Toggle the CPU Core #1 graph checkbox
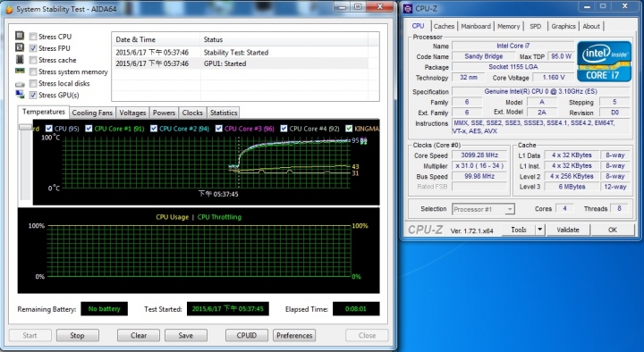This screenshot has width=644, height=352. click(89, 129)
